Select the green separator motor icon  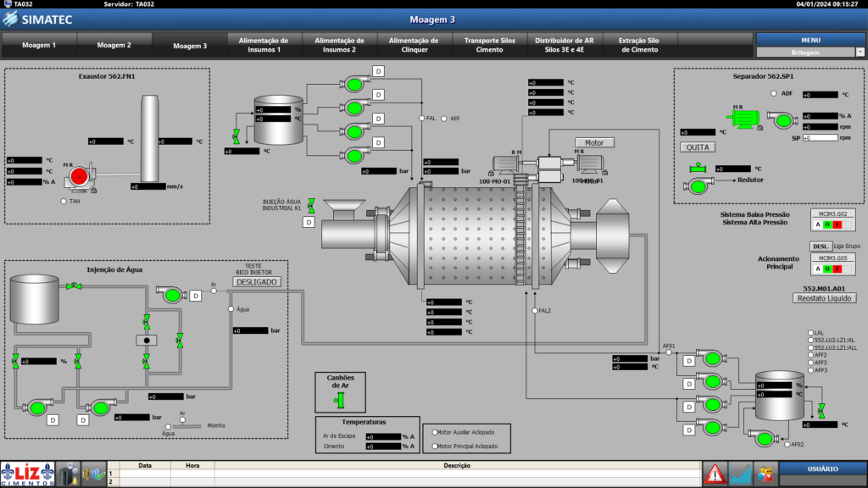[x=743, y=119]
